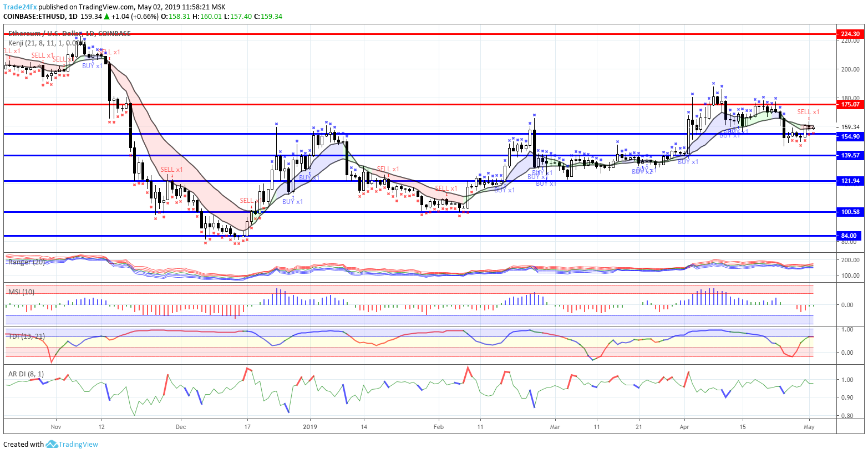Screen dimensions: 868x454
Task: Click the Ethereum / U.S. Dollar chart title
Action: [69, 34]
